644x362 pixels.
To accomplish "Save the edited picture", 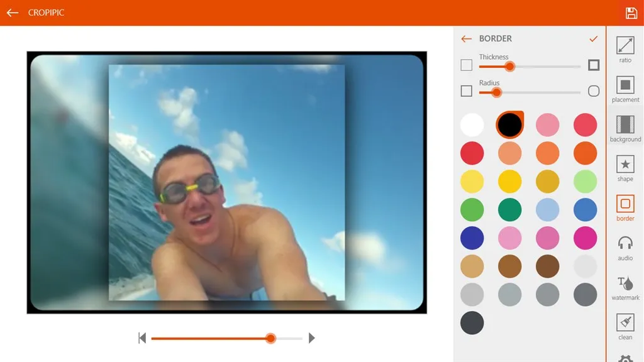I will (x=632, y=13).
